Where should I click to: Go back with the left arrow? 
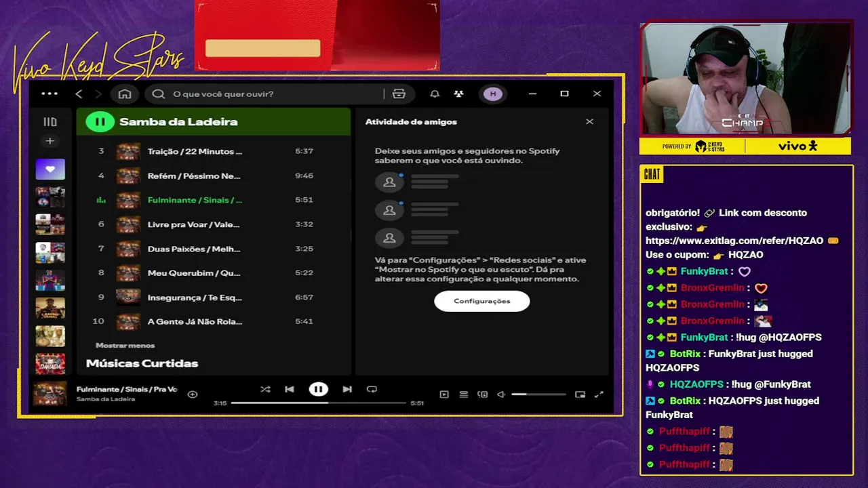coord(79,94)
